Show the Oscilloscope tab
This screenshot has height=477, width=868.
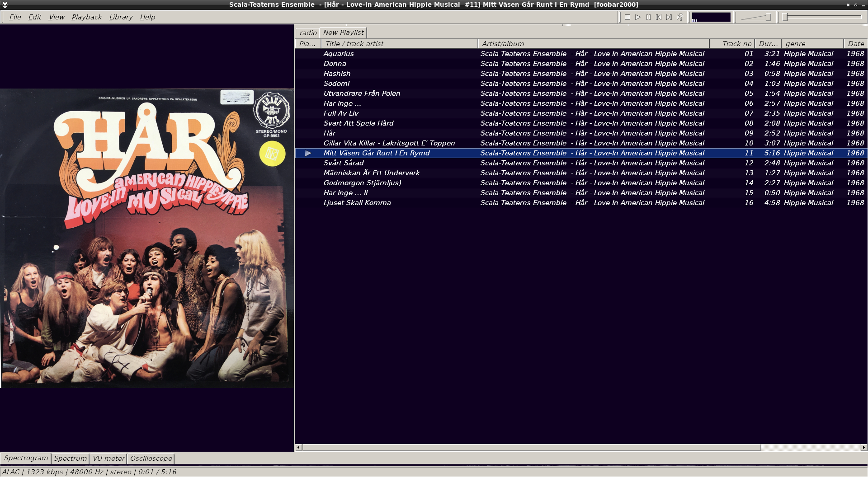tap(151, 458)
